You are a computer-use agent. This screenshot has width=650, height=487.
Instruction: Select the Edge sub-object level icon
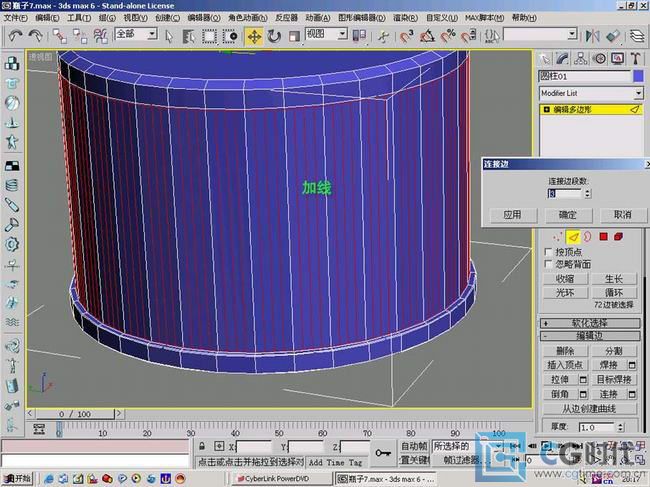point(573,237)
